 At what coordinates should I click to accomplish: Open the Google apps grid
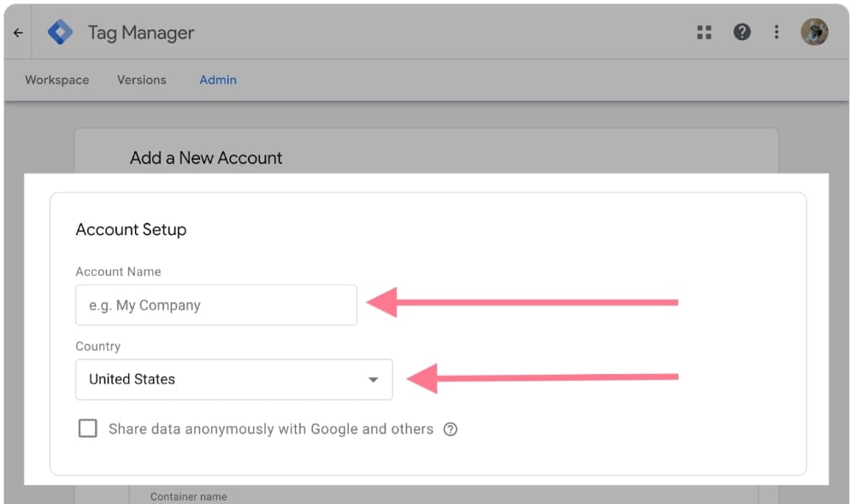pos(704,32)
